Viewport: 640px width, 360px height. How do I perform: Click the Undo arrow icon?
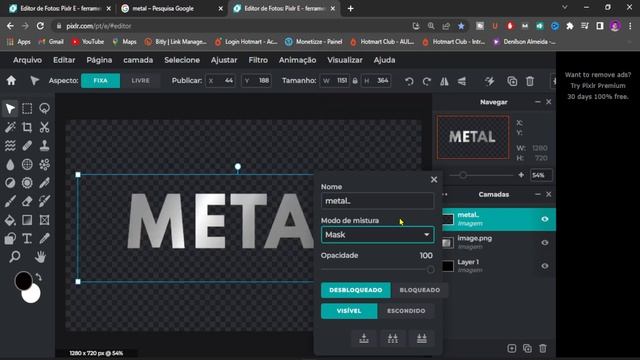pos(409,81)
